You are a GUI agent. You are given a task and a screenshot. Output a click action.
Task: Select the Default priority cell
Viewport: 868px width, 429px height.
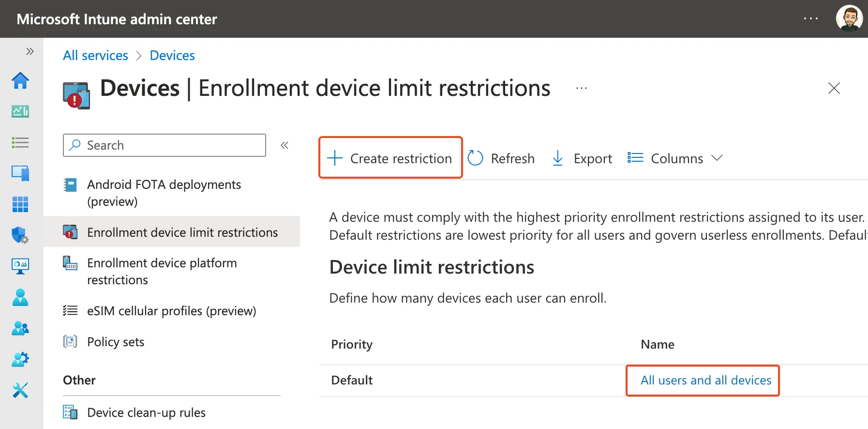coord(352,380)
